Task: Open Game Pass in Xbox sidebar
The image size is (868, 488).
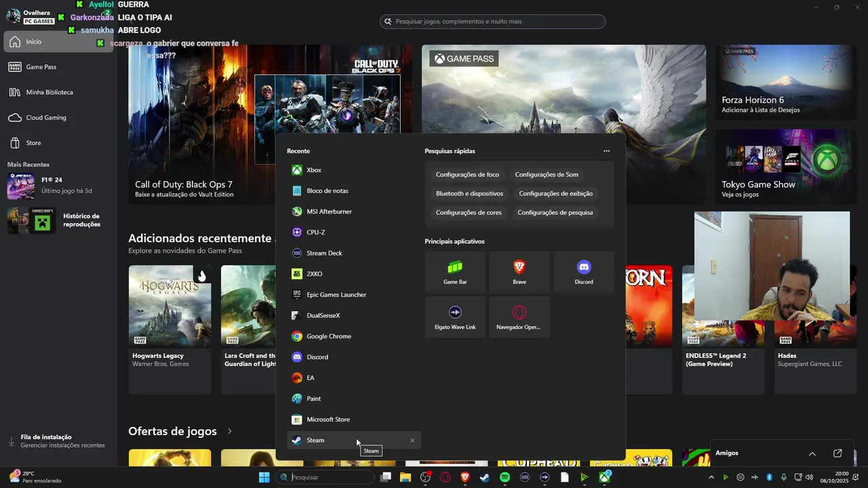Action: point(58,67)
